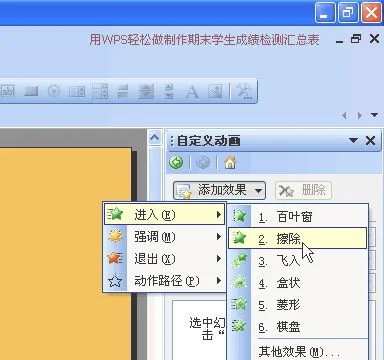
Task: Click the 自定义动画 pane title
Action: pos(208,141)
